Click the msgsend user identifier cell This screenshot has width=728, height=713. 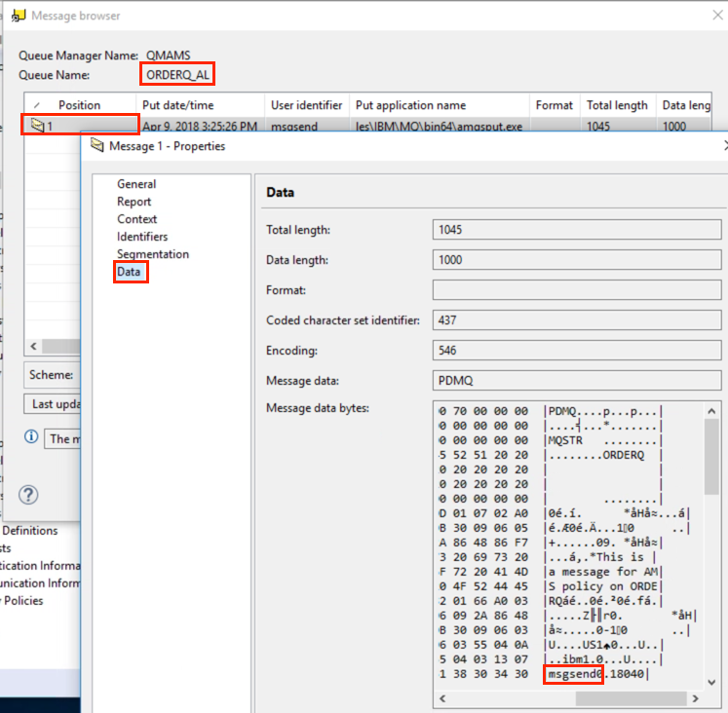pyautogui.click(x=294, y=126)
